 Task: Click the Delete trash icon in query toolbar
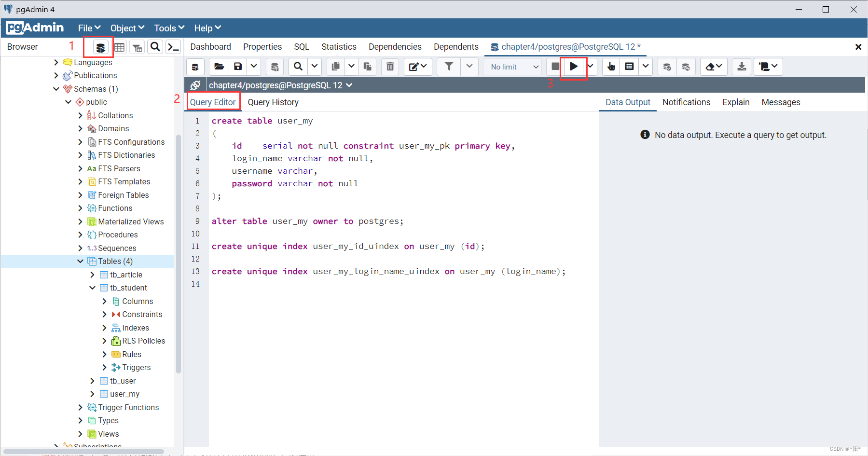[x=390, y=67]
